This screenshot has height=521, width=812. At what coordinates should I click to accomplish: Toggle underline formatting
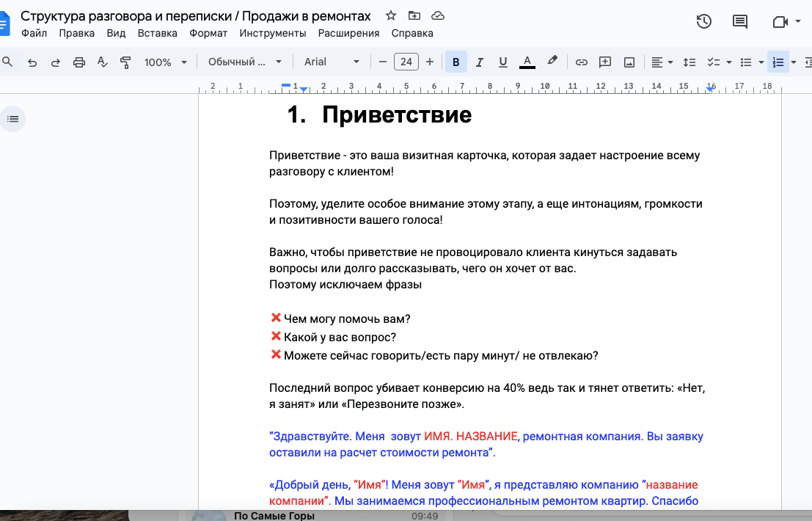503,62
